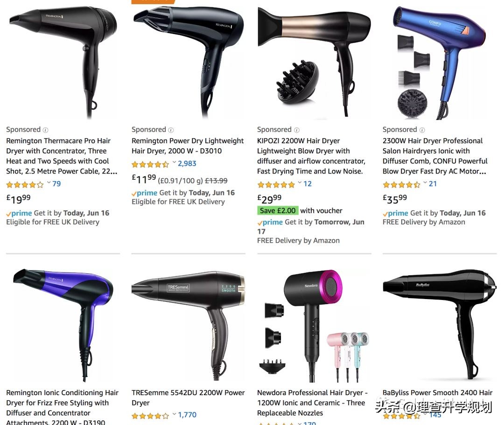Click the Sponsored info icon under Remington Thermacare
The width and height of the screenshot is (504, 425).
point(46,130)
